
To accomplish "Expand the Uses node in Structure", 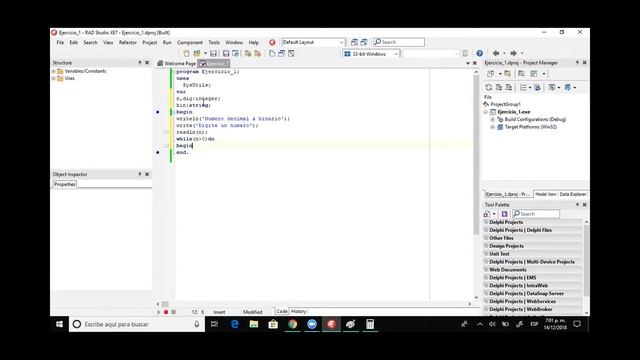I will click(54, 78).
